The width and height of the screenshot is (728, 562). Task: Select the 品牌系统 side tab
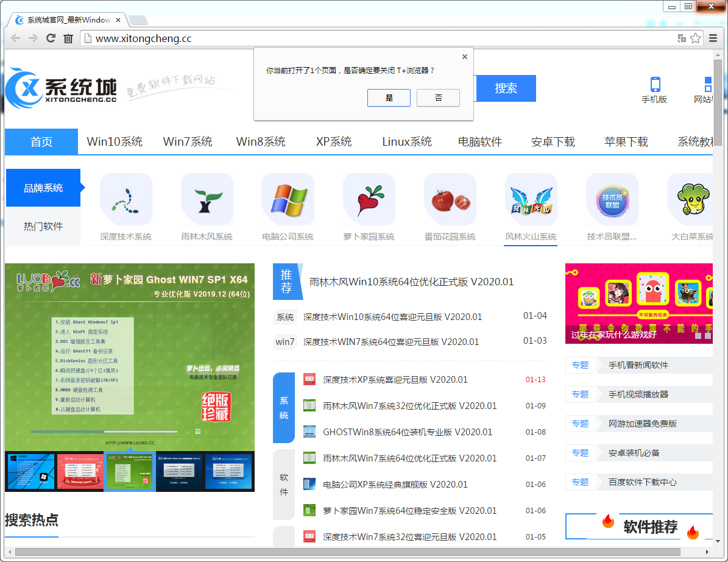[43, 188]
